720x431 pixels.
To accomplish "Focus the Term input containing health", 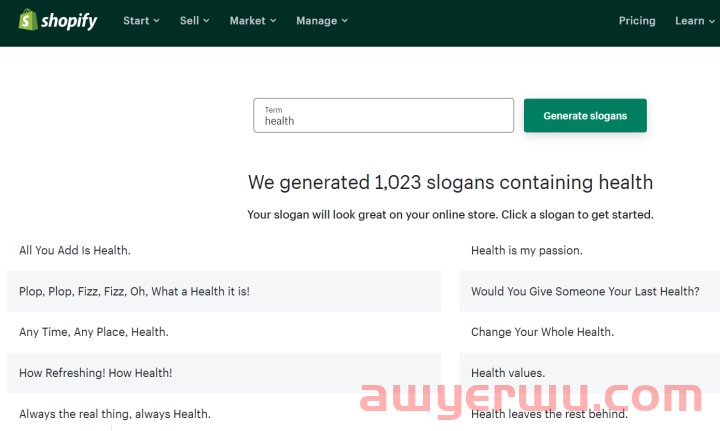I will 383,115.
